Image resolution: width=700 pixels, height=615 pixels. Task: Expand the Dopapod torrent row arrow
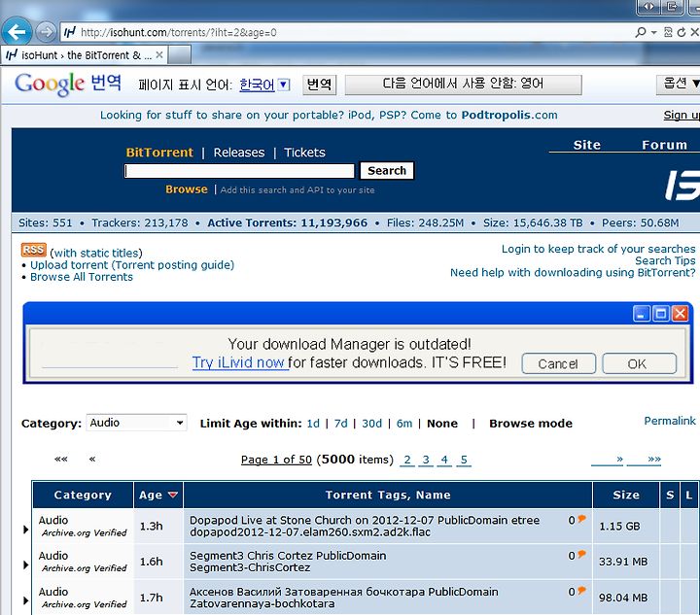coord(26,530)
